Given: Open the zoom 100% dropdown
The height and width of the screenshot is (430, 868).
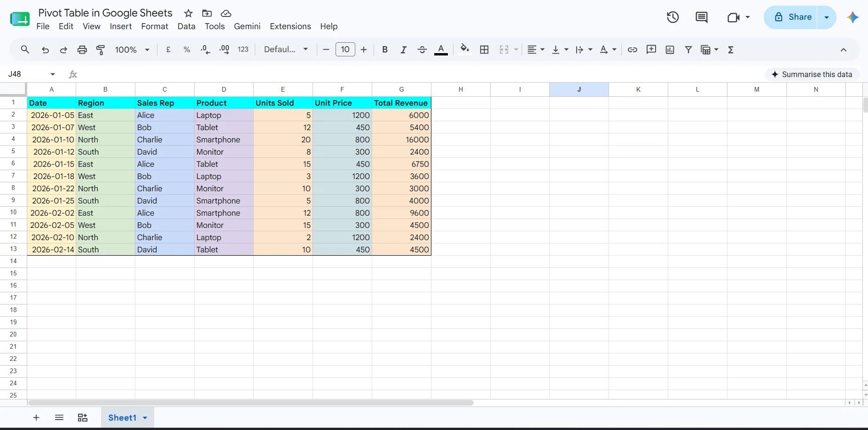Looking at the screenshot, I should coord(132,50).
